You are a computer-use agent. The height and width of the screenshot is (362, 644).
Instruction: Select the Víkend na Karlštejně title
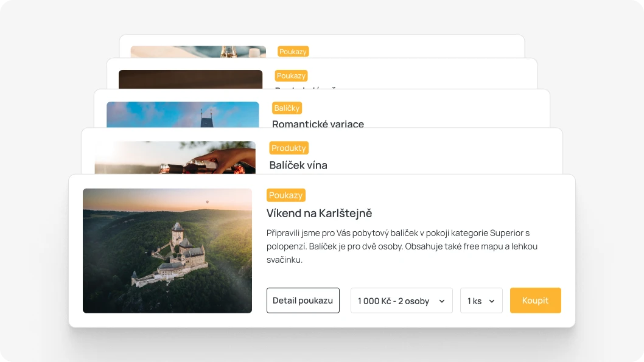tap(319, 213)
